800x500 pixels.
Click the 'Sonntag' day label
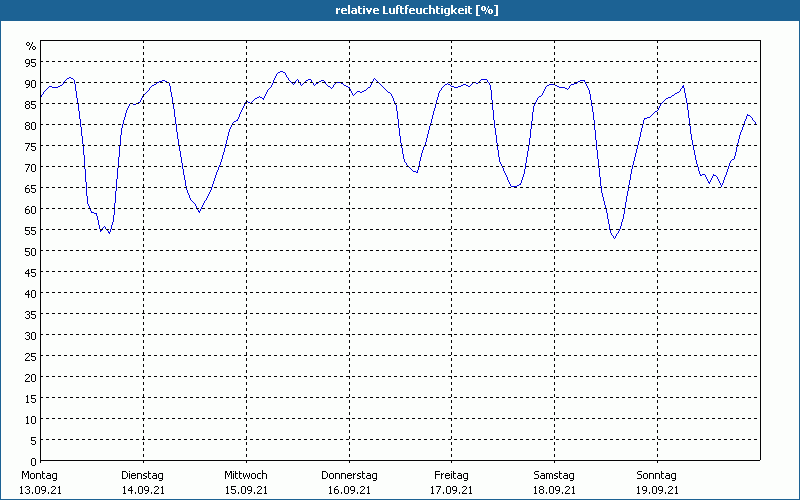pyautogui.click(x=657, y=476)
